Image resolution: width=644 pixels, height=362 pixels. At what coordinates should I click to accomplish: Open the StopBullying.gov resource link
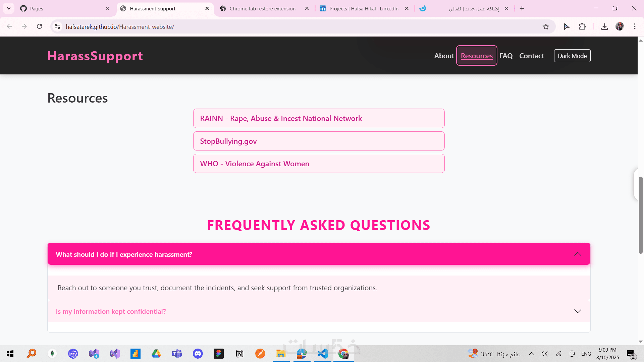(x=228, y=141)
